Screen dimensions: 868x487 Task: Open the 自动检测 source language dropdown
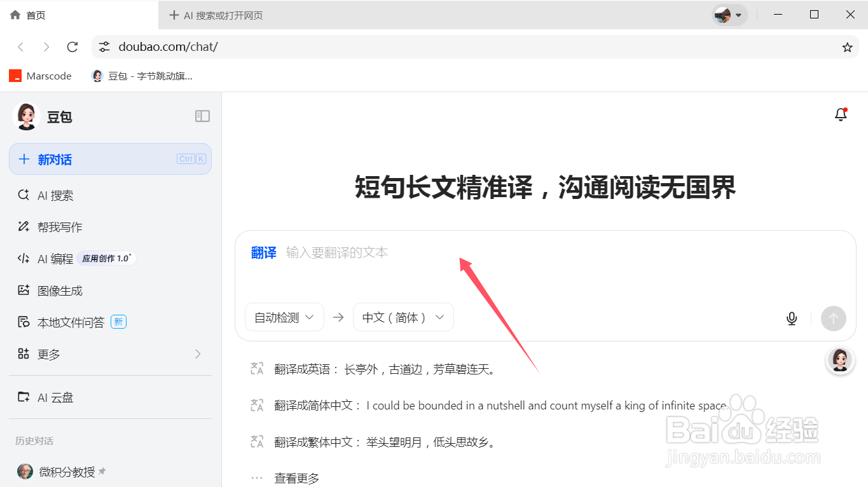tap(284, 317)
